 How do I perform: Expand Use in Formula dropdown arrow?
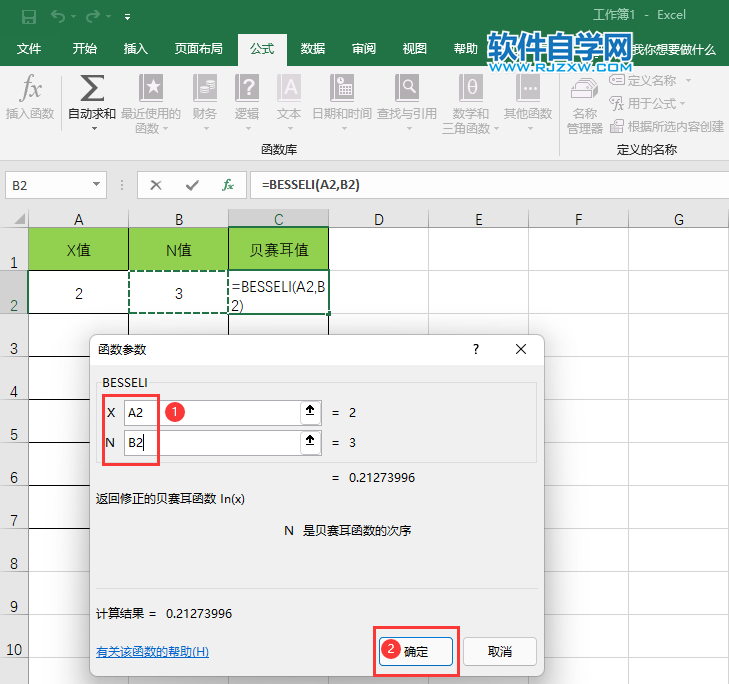point(683,103)
